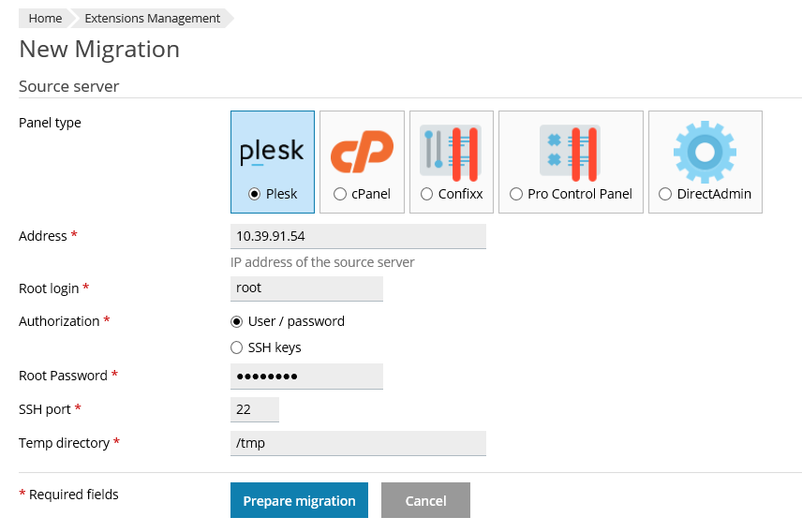Open Extensions Management breadcrumb
802x532 pixels.
click(x=152, y=18)
